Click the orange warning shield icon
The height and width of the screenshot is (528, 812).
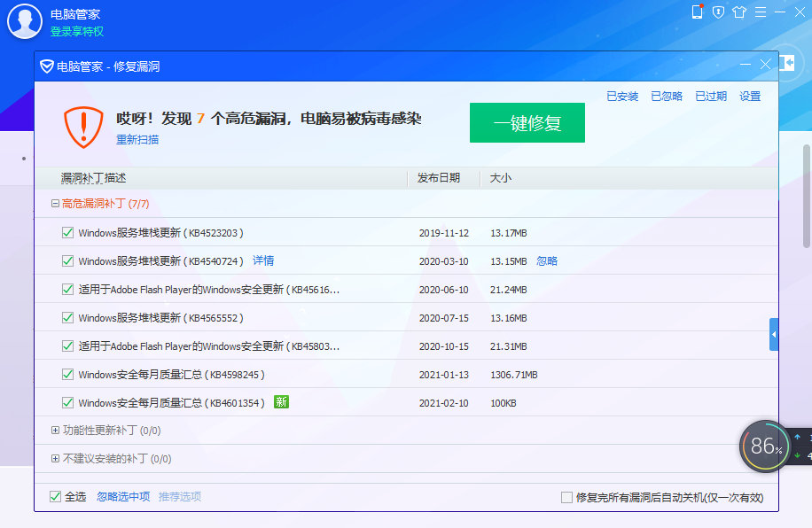[83, 128]
